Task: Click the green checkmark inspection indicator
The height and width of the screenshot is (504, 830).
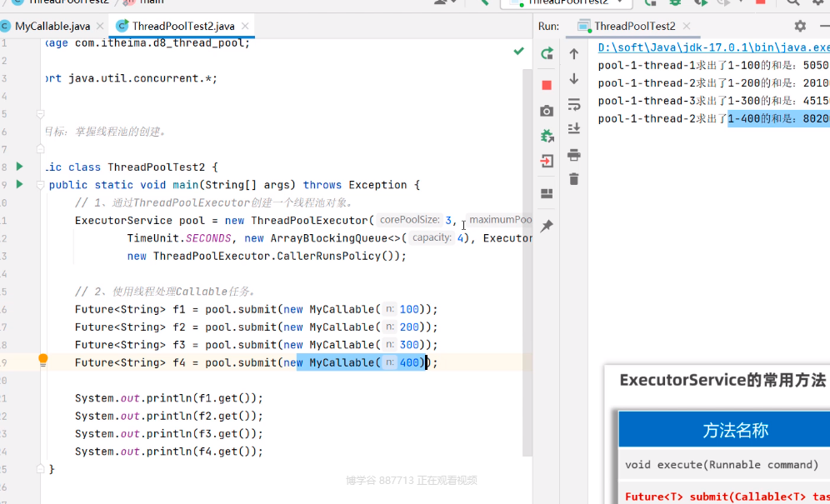Action: tap(518, 51)
